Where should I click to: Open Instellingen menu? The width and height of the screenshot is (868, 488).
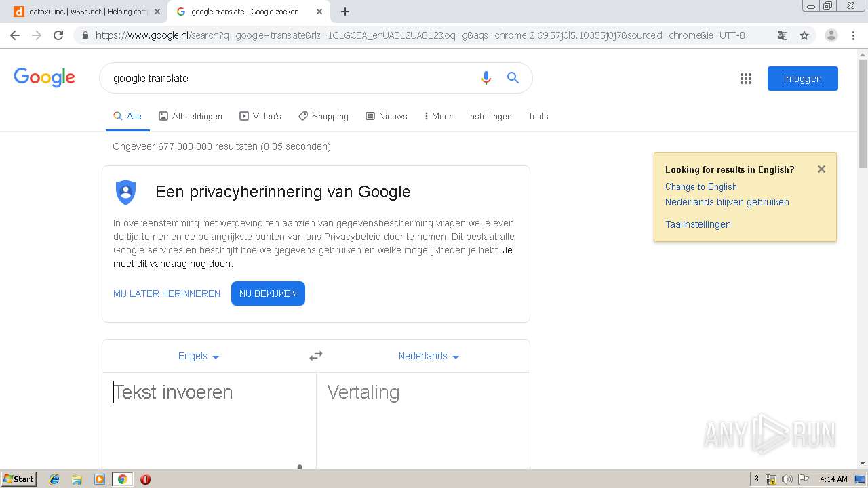pyautogui.click(x=490, y=116)
